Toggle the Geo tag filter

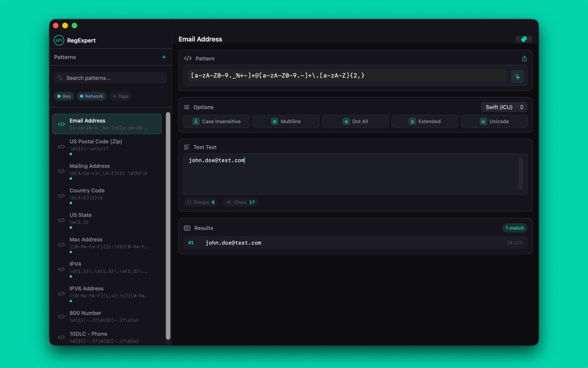click(64, 96)
